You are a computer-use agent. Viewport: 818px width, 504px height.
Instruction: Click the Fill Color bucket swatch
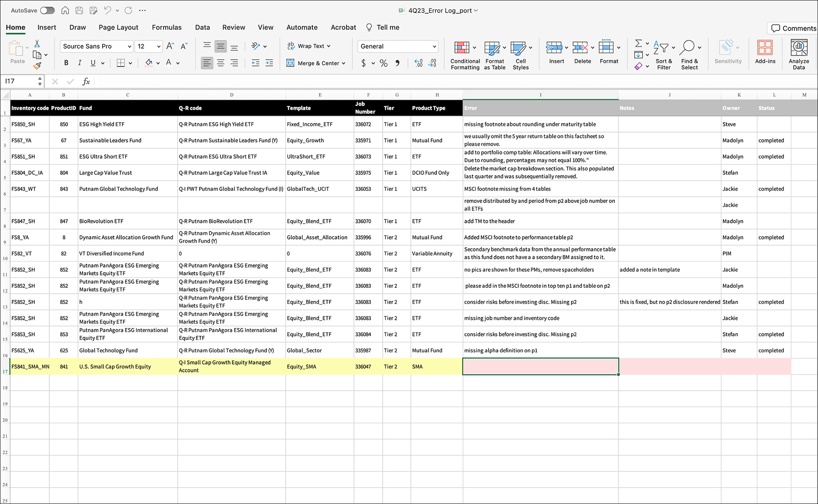pyautogui.click(x=148, y=63)
